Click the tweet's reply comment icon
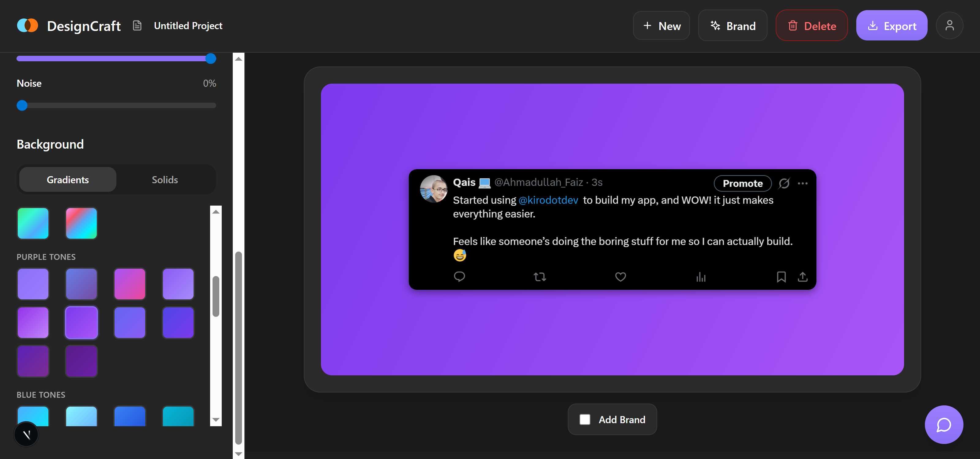This screenshot has width=980, height=459. click(x=459, y=277)
